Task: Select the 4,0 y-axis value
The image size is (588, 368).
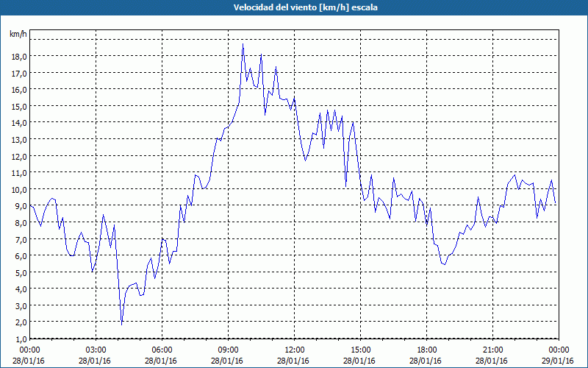Action: pyautogui.click(x=21, y=289)
